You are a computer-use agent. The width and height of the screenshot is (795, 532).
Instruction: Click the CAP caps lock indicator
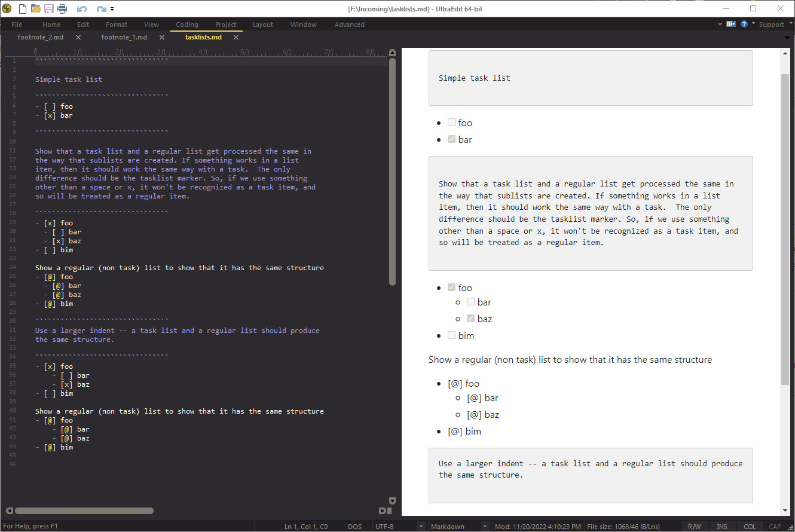tap(775, 527)
